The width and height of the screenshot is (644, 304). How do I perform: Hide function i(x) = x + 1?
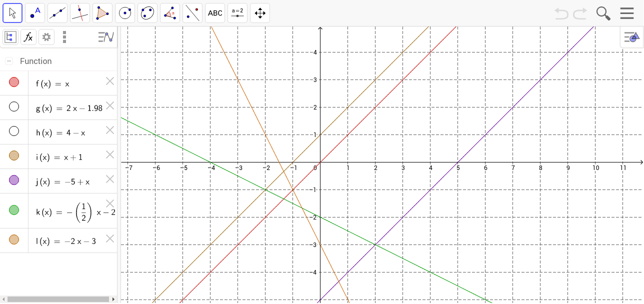click(14, 155)
